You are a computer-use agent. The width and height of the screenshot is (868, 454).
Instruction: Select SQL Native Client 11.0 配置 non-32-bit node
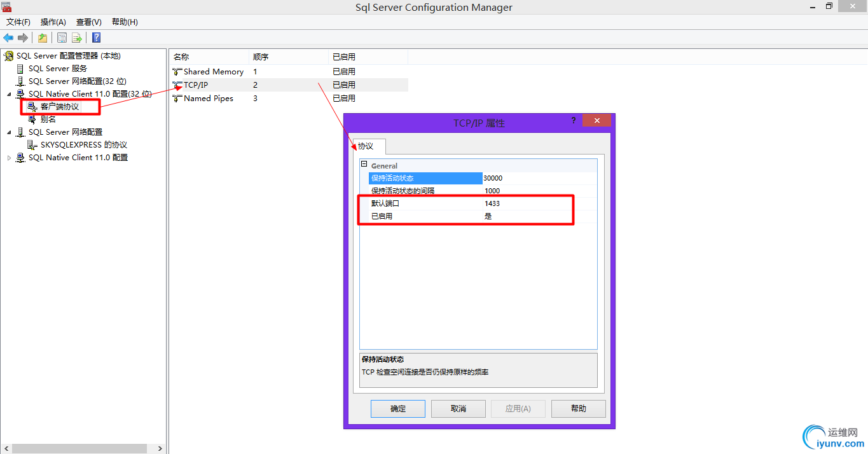pos(78,158)
